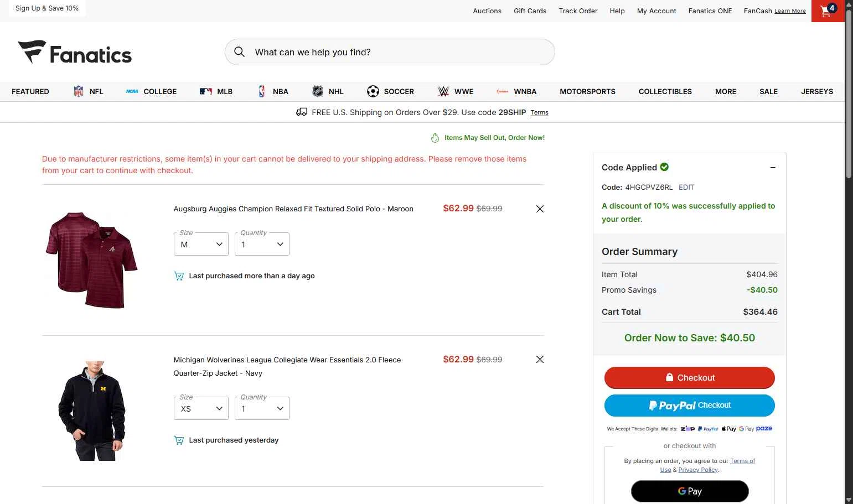Open Quantity dropdown for the Michigan jacket
The height and width of the screenshot is (504, 853).
[x=262, y=408]
